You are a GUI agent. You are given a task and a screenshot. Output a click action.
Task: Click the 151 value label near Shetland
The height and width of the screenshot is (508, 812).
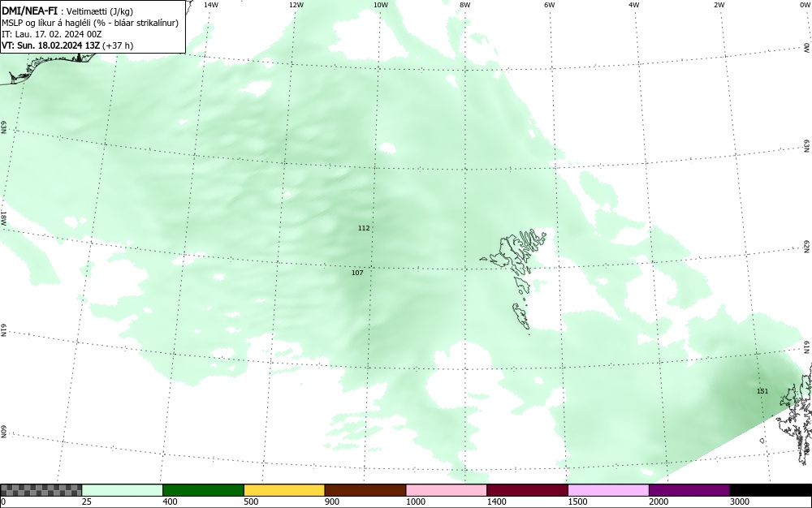tap(762, 391)
